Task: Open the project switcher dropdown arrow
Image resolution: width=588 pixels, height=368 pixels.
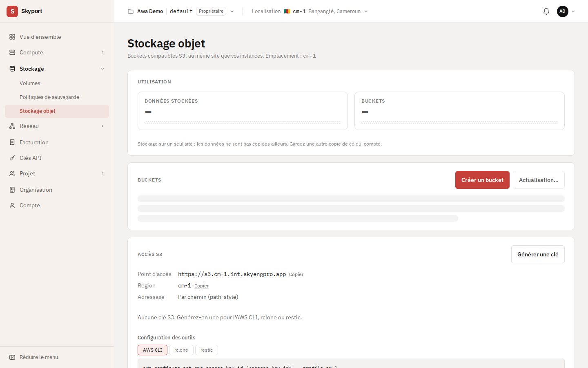Action: (x=232, y=11)
